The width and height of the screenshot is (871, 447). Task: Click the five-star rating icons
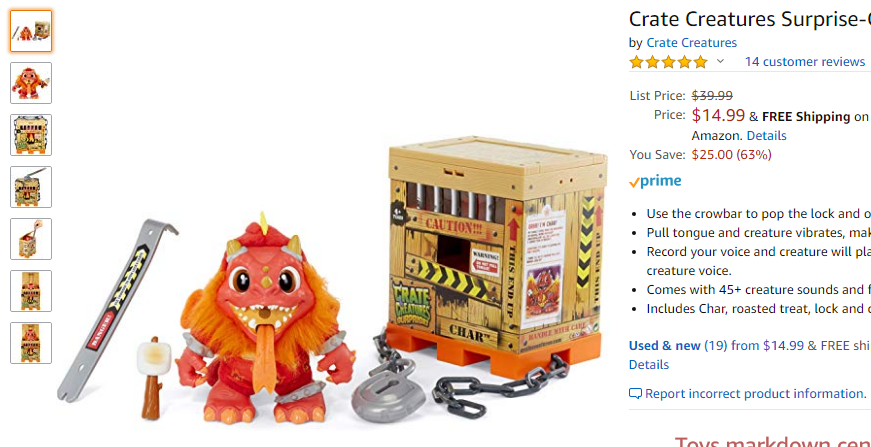tap(669, 62)
